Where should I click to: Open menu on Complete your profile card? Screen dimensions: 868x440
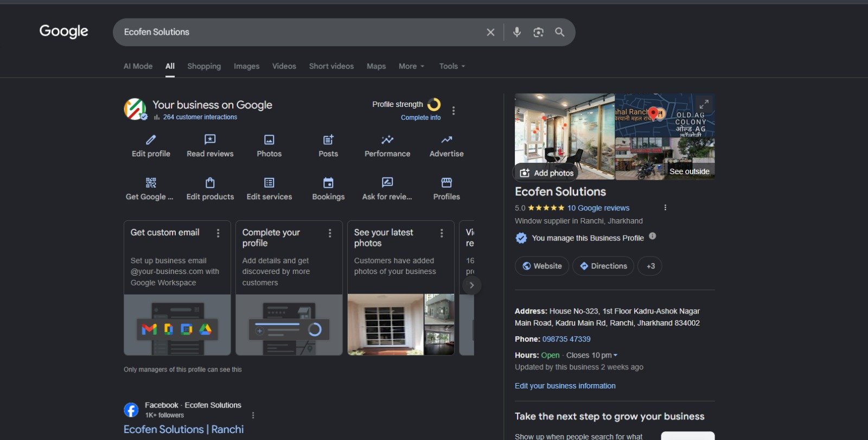pos(330,233)
